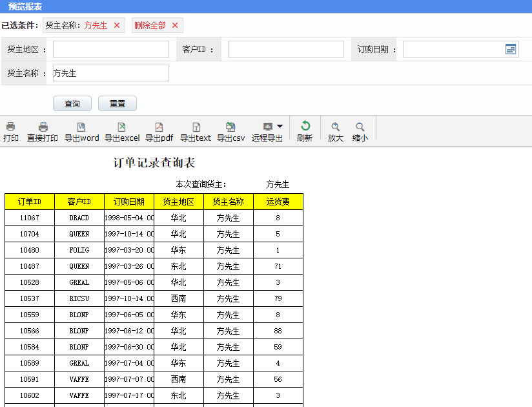532x407 pixels.
Task: Focus the 货主地区 input field
Action: click(x=111, y=49)
